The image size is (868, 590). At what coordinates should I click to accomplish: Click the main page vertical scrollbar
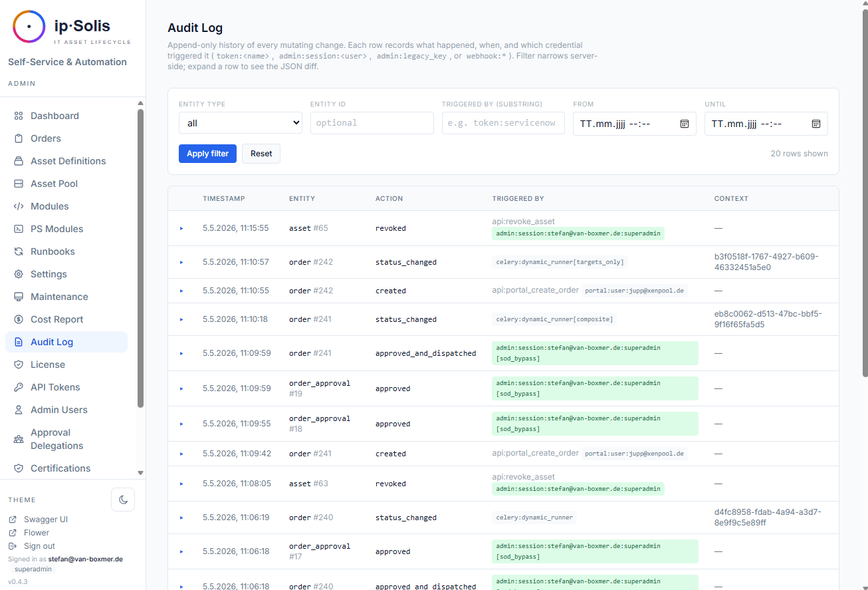865,193
